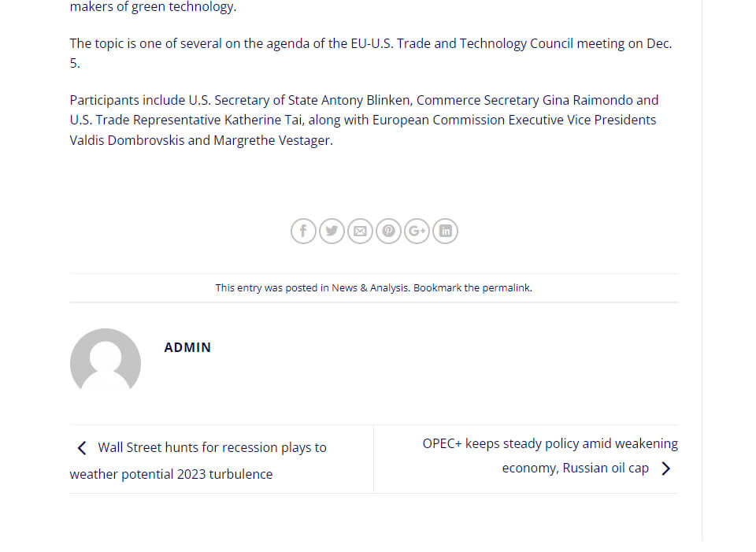This screenshot has height=552, width=756.
Task: Open next post about OPEC+ steady policy
Action: (x=550, y=444)
